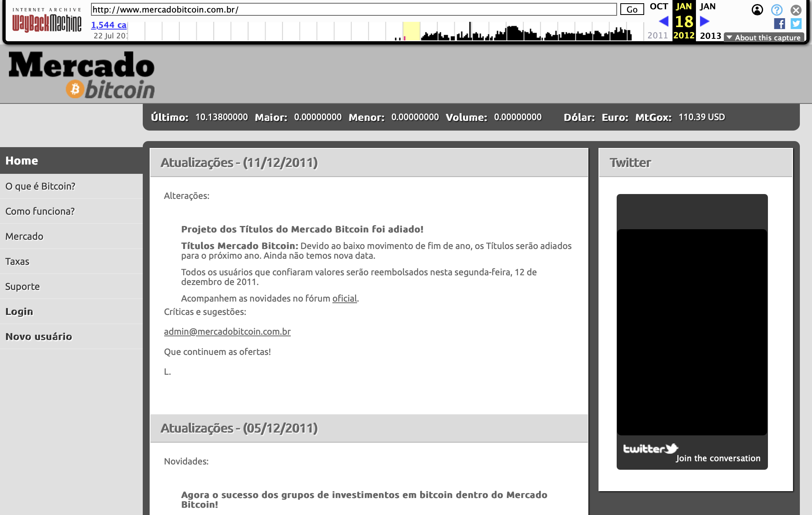Click the Último value 10.13800000
Image resolution: width=812 pixels, height=515 pixels.
click(222, 117)
